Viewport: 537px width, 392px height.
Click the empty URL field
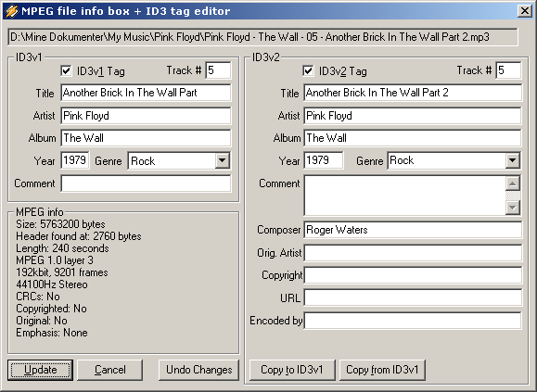click(x=413, y=297)
